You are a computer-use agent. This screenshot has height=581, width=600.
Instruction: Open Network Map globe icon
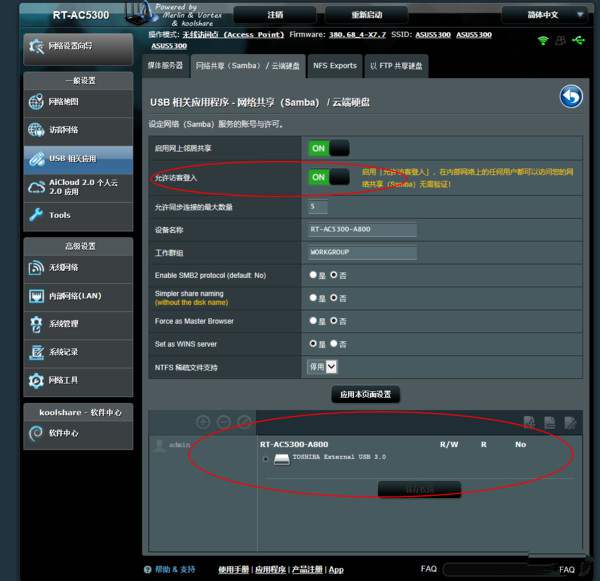36,102
